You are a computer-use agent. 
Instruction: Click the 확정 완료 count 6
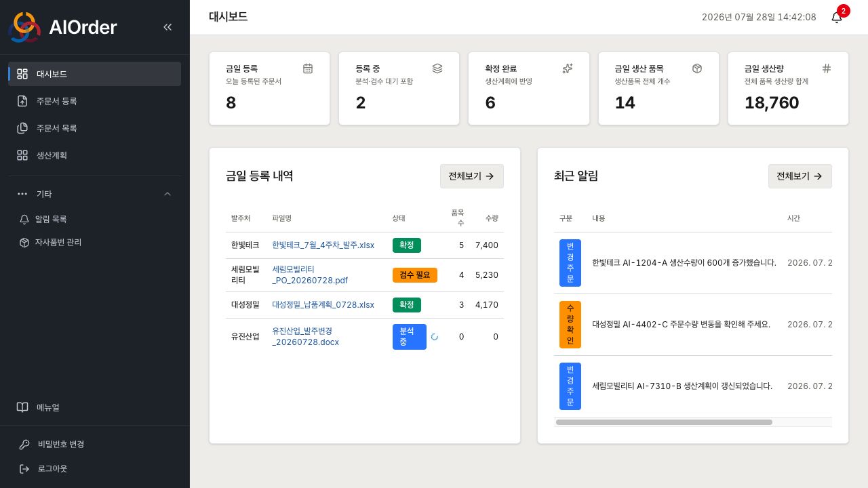[x=490, y=103]
